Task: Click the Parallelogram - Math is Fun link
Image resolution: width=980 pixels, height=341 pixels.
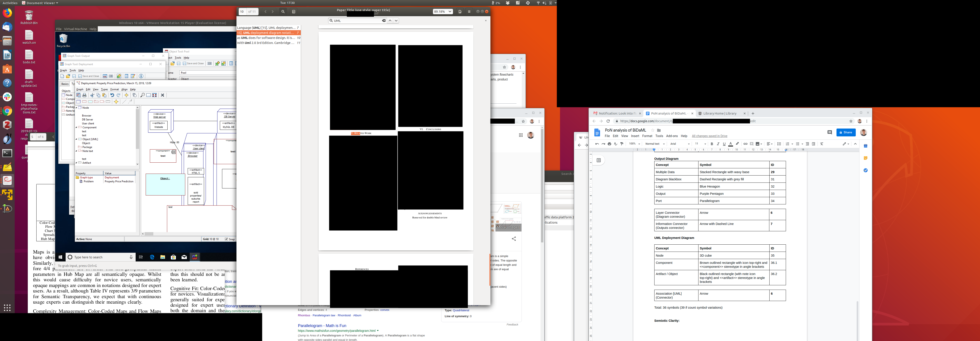Action: point(322,326)
